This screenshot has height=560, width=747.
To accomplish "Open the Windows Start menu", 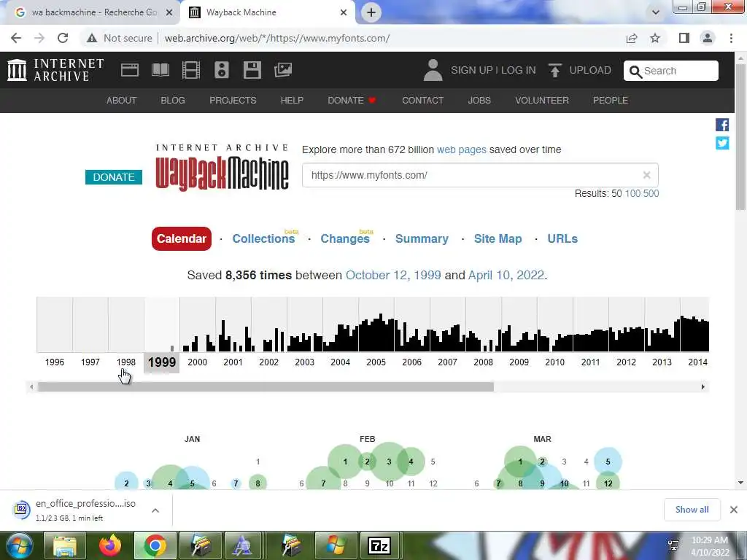I will [x=18, y=545].
